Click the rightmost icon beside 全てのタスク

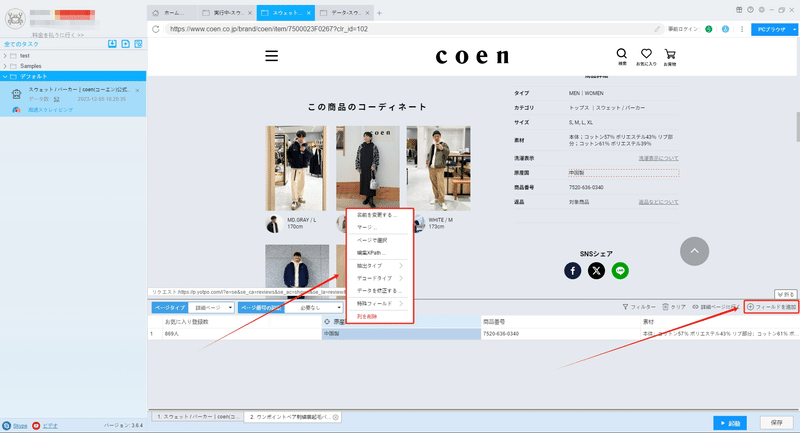[138, 44]
